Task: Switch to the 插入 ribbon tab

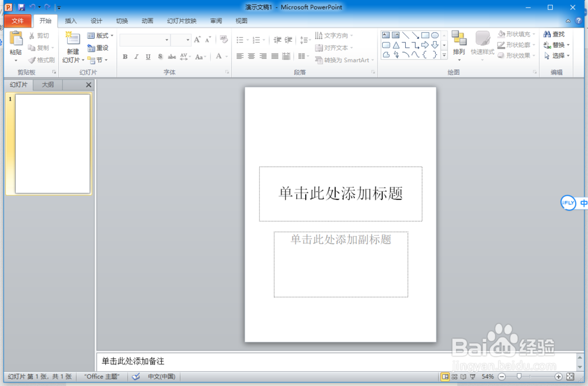Action: click(x=71, y=21)
